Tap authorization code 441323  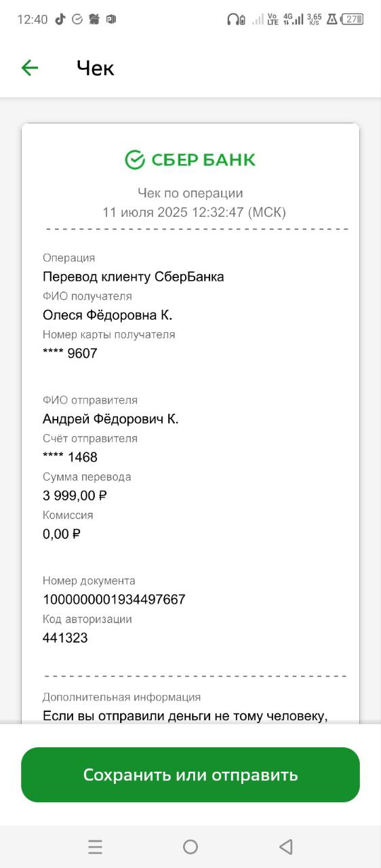(x=65, y=638)
